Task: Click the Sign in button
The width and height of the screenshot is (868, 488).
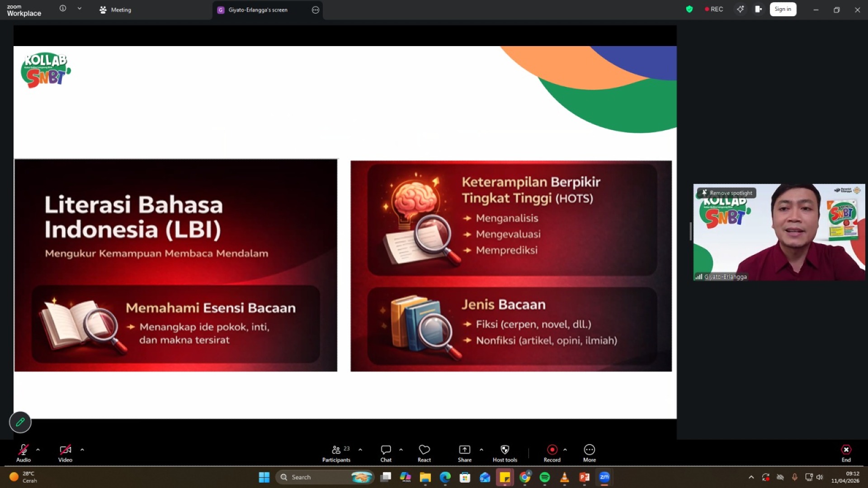Action: tap(783, 9)
